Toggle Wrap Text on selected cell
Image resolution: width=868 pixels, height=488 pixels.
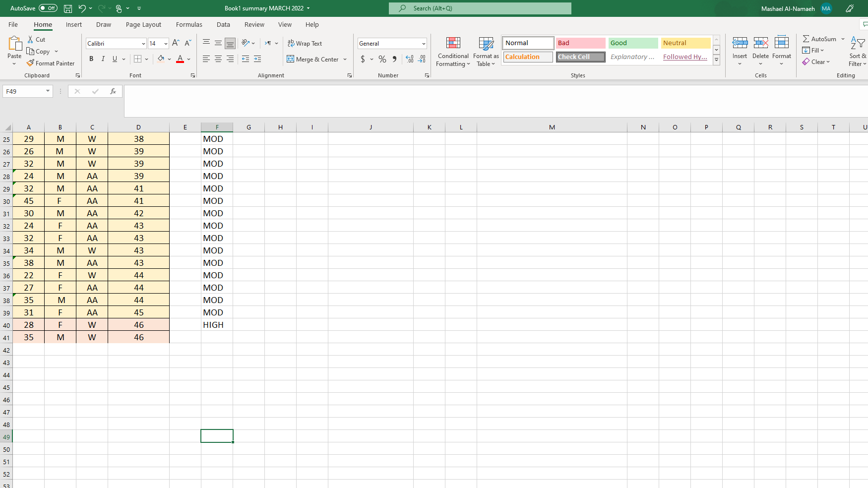tap(305, 44)
